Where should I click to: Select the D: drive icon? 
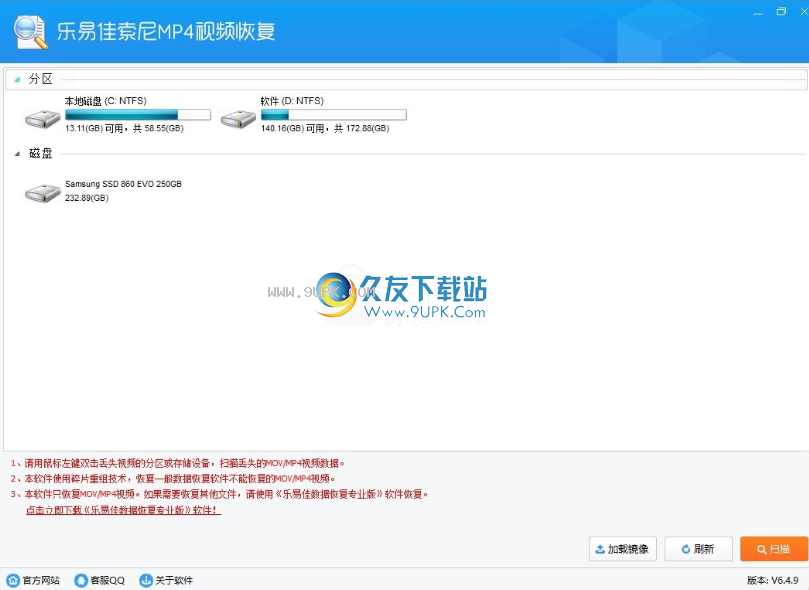pyautogui.click(x=238, y=119)
